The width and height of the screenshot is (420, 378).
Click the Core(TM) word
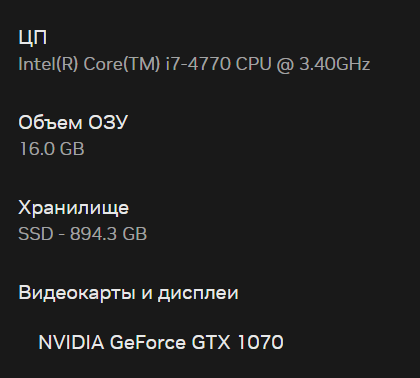tap(122, 64)
